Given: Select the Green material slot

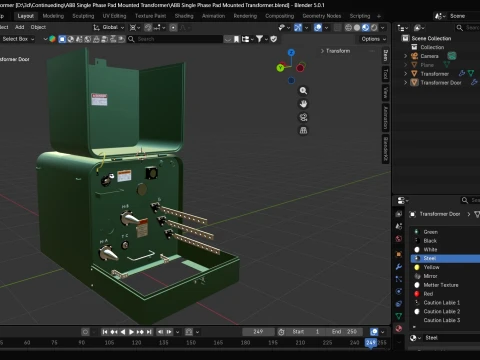Looking at the screenshot, I should 445,232.
